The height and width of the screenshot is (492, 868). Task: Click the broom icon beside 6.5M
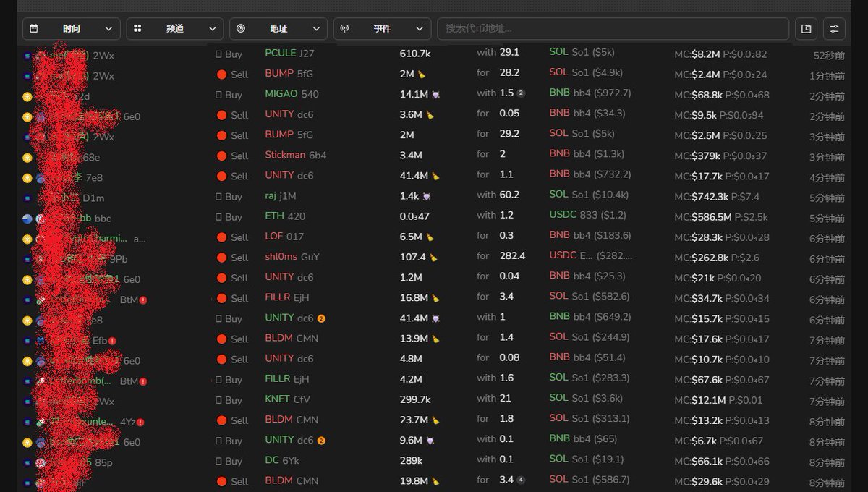[x=430, y=237]
